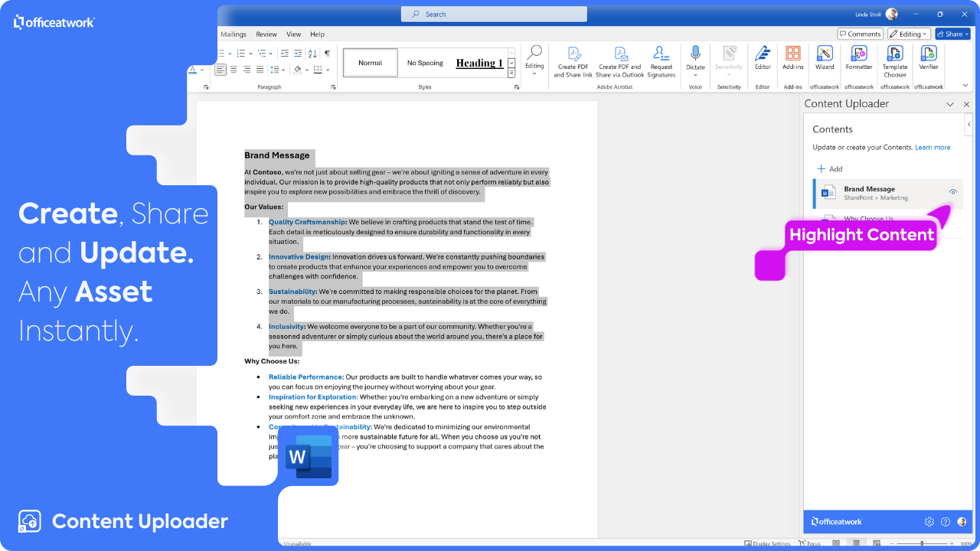Click inside the title bar Search box
Viewport: 980px width, 551px height.
coord(494,14)
